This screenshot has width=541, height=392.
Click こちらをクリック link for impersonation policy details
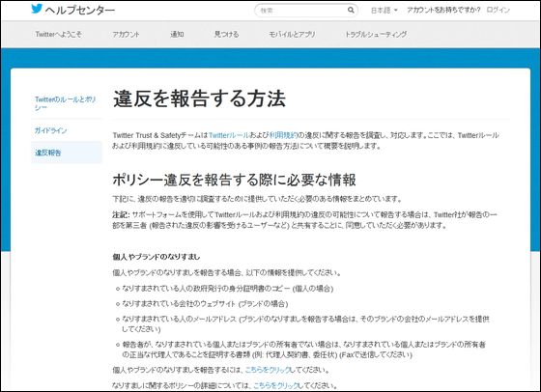(276, 385)
